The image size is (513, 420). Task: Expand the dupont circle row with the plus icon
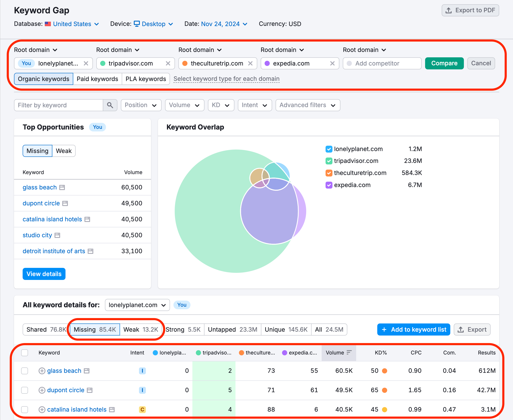tap(42, 390)
